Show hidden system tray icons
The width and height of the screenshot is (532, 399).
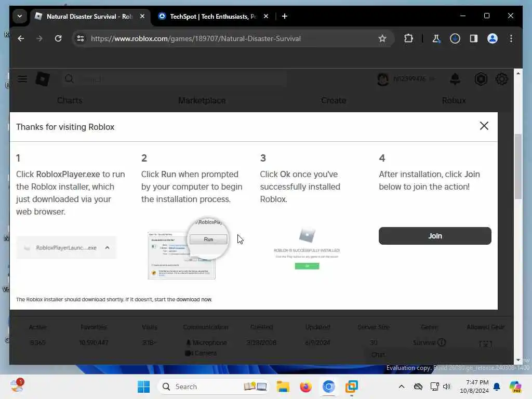pyautogui.click(x=402, y=387)
